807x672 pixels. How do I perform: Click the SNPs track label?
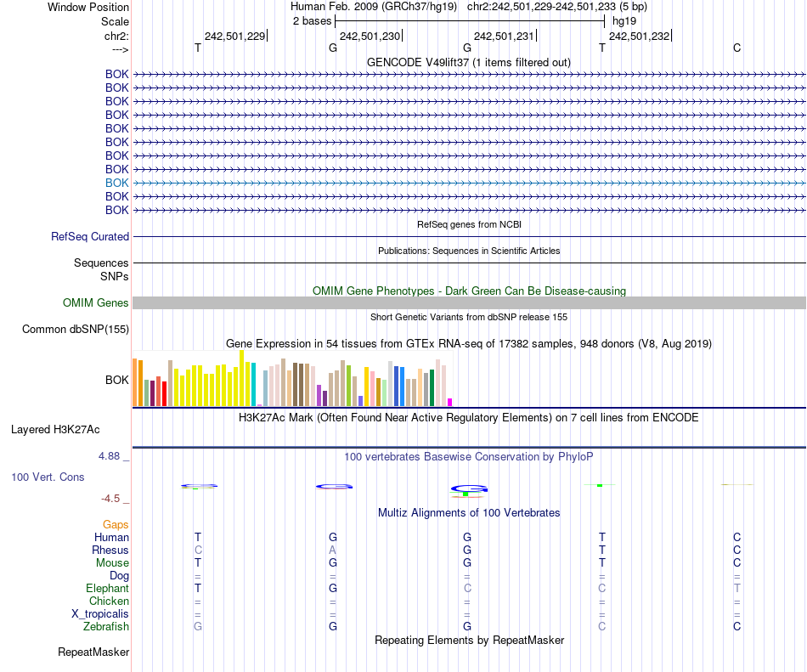point(115,276)
